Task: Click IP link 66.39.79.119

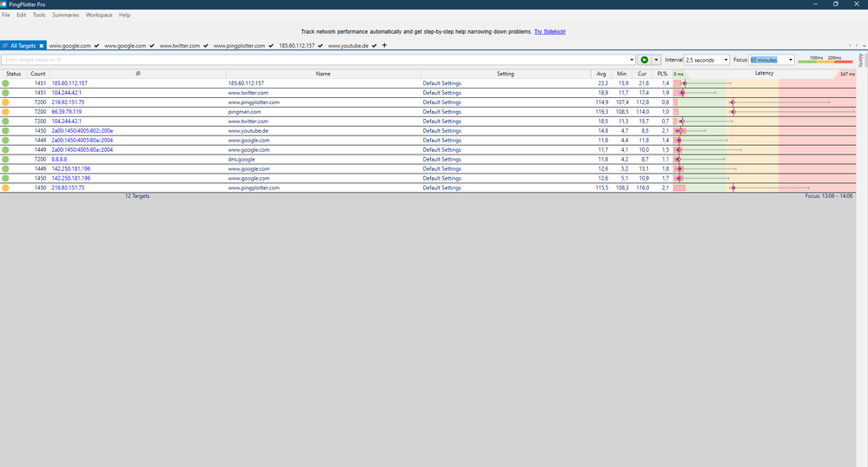Action: 66,112
